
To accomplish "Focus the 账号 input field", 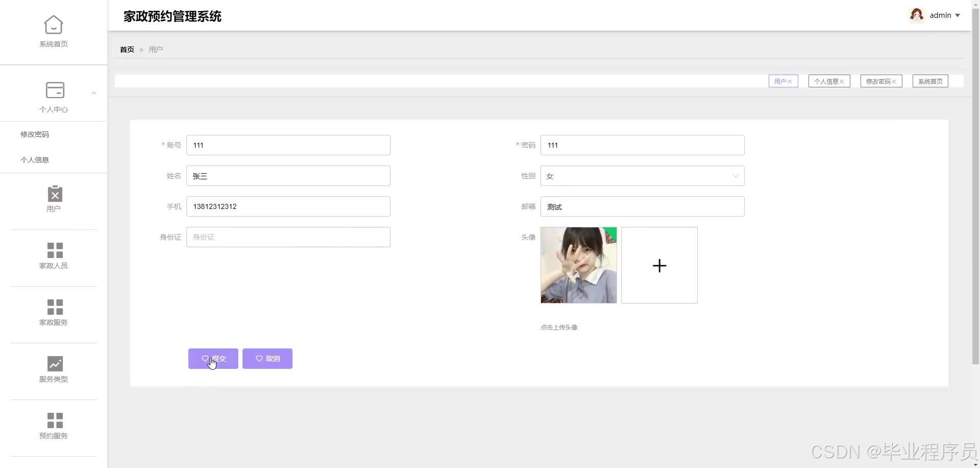I will click(x=288, y=145).
